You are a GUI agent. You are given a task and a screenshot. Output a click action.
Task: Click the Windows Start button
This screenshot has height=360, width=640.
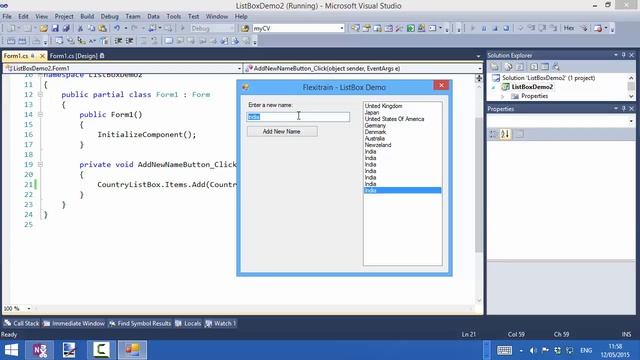click(x=11, y=350)
